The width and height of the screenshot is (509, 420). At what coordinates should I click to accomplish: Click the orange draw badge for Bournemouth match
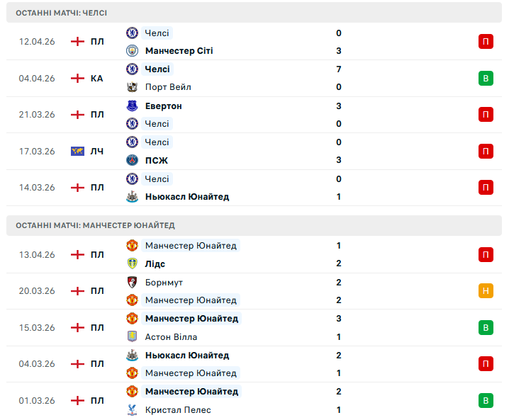486,291
